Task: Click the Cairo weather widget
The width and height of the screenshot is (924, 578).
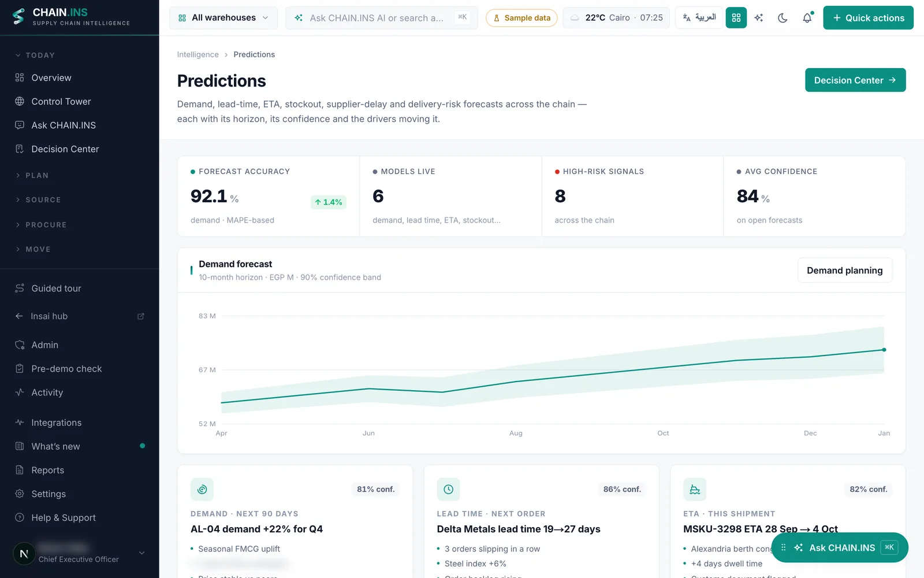Action: tap(616, 18)
